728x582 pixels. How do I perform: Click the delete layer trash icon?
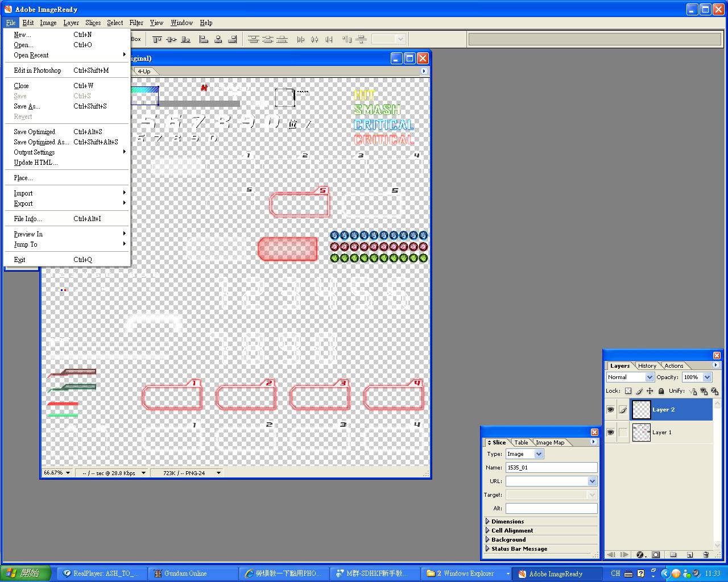click(706, 555)
